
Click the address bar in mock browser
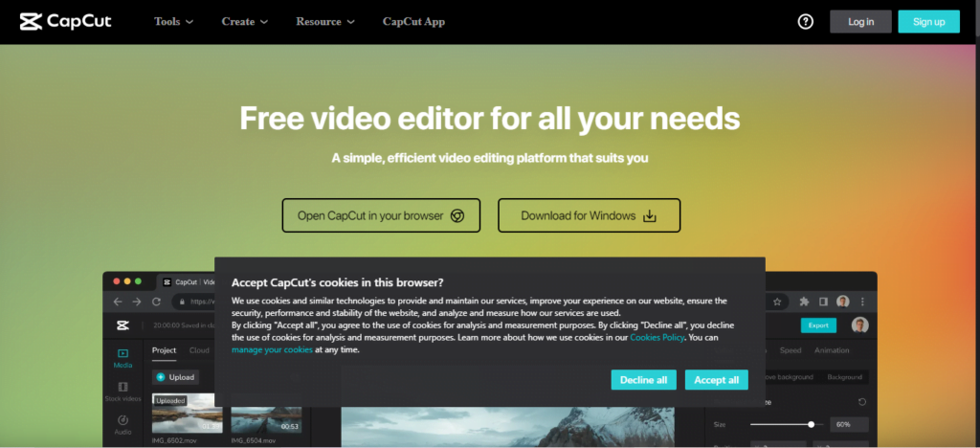tap(193, 302)
